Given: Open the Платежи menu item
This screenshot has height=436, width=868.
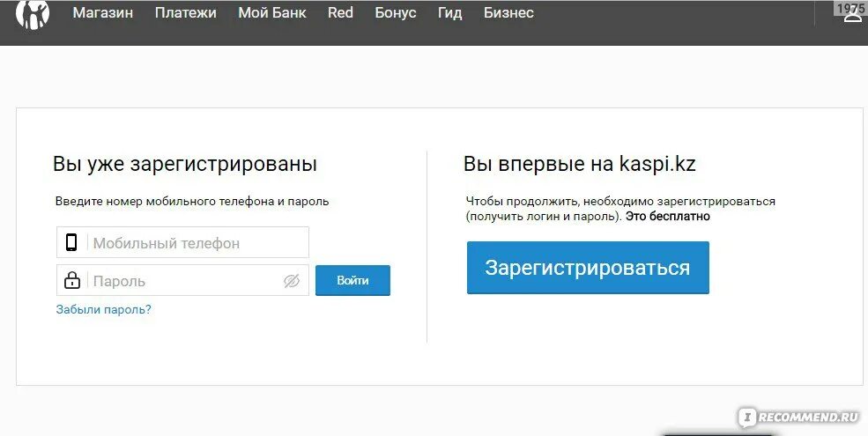Looking at the screenshot, I should (185, 12).
